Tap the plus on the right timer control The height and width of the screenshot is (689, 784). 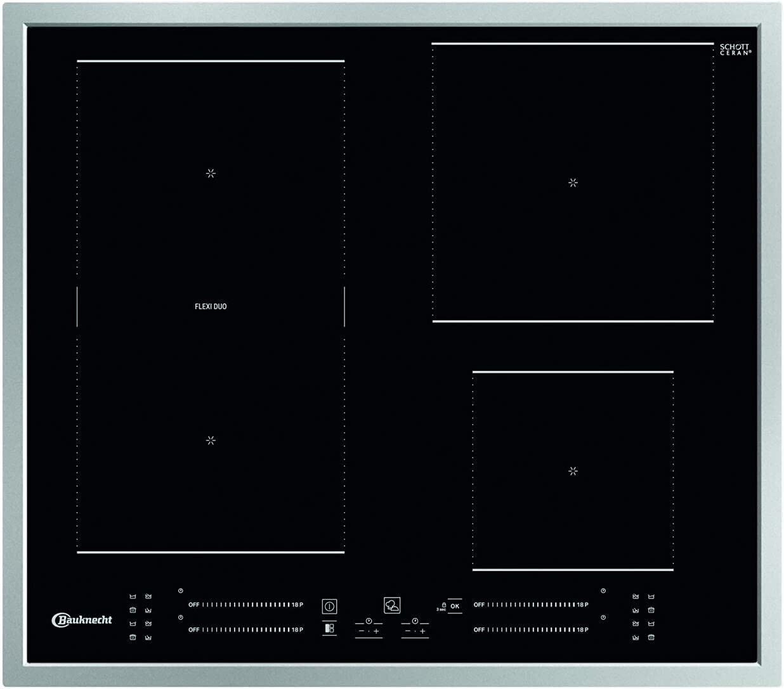[x=422, y=631]
